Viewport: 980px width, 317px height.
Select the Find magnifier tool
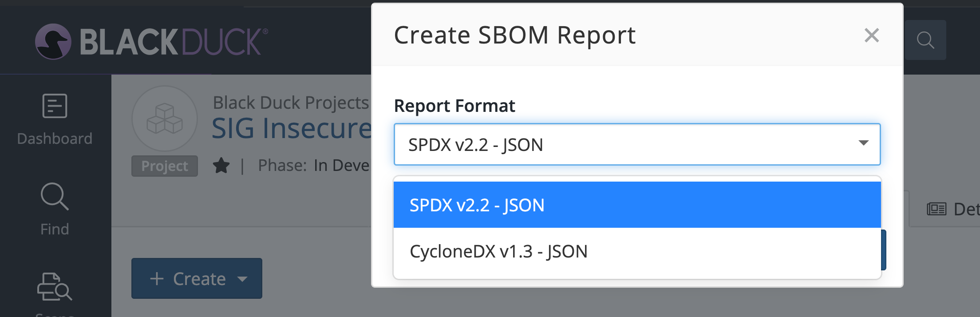[54, 197]
